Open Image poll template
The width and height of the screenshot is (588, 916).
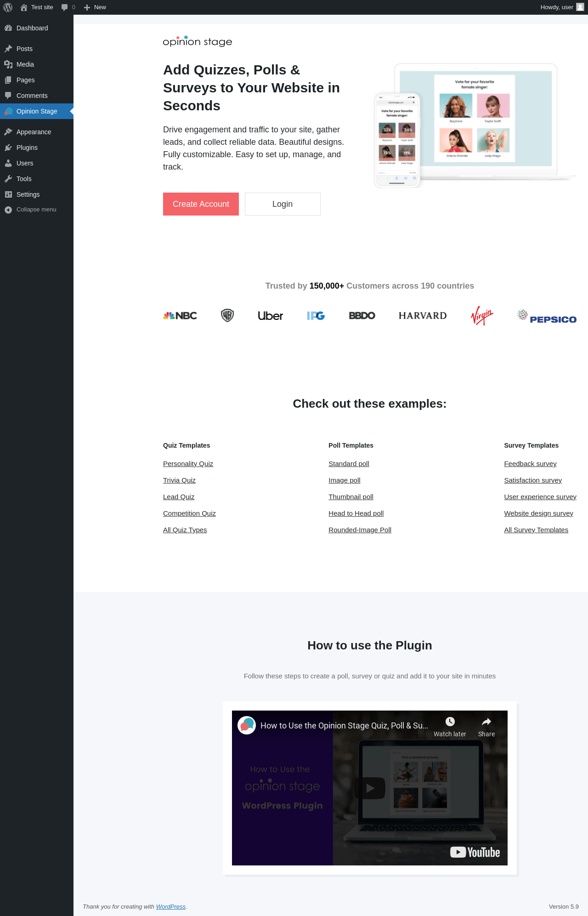coord(344,480)
